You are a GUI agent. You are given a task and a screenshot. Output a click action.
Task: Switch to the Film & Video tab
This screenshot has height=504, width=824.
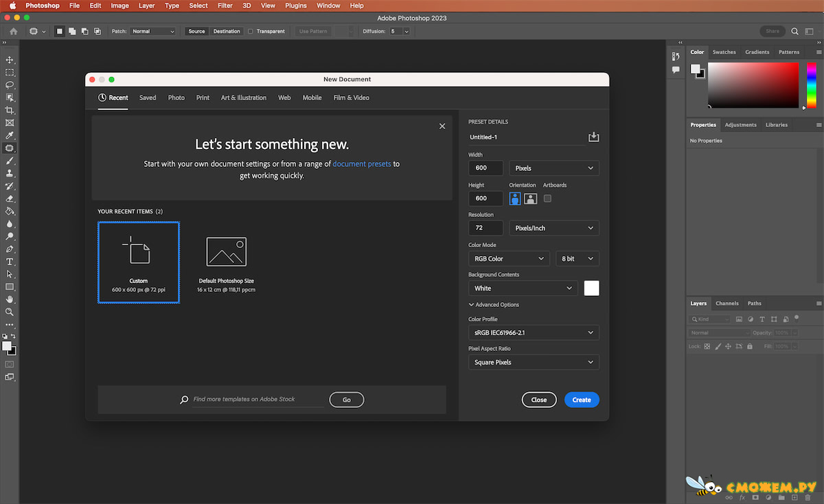(352, 98)
